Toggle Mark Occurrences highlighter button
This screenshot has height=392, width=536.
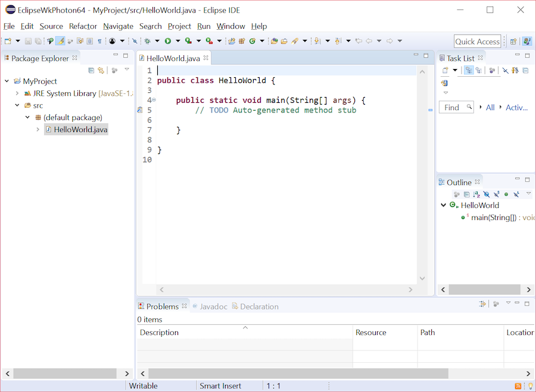[x=60, y=41]
